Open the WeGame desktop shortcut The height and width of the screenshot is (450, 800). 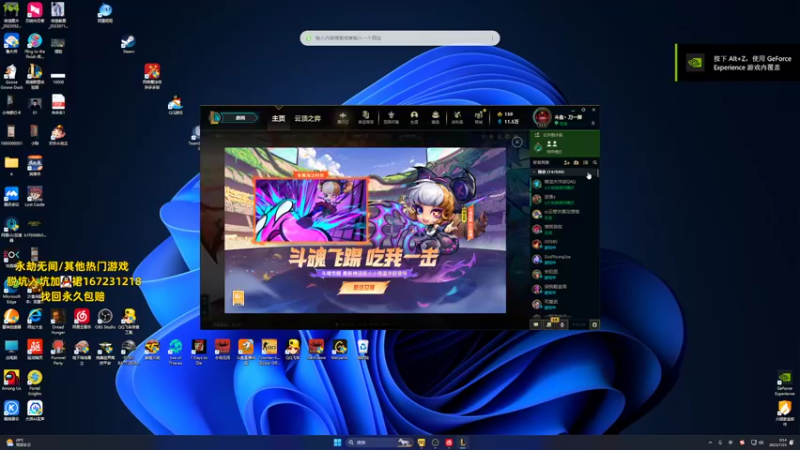coord(339,350)
